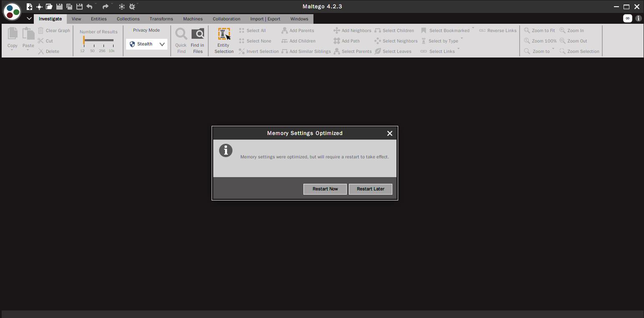Click the new-graph-from-entity crosshair node icon
This screenshot has width=644, height=318.
39,7
